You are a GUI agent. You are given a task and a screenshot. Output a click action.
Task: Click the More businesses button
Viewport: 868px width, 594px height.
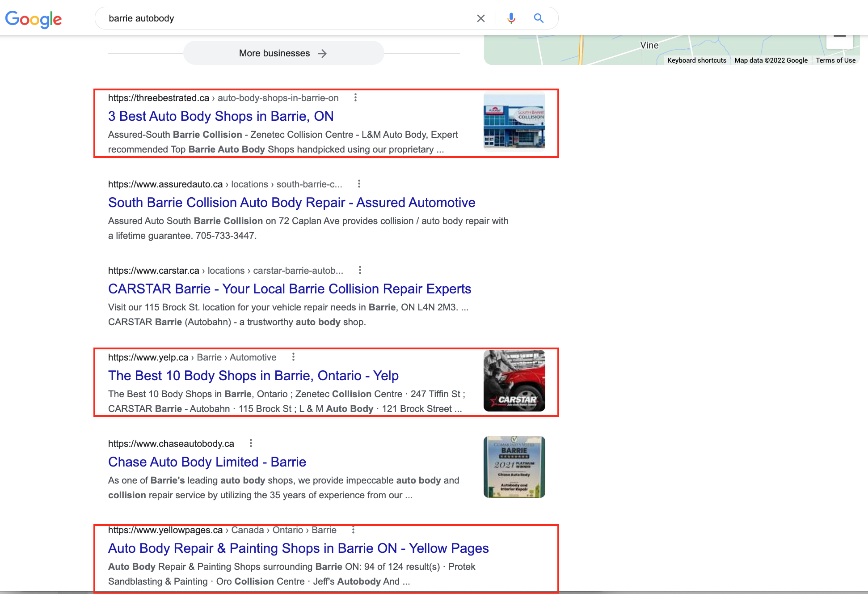click(283, 53)
